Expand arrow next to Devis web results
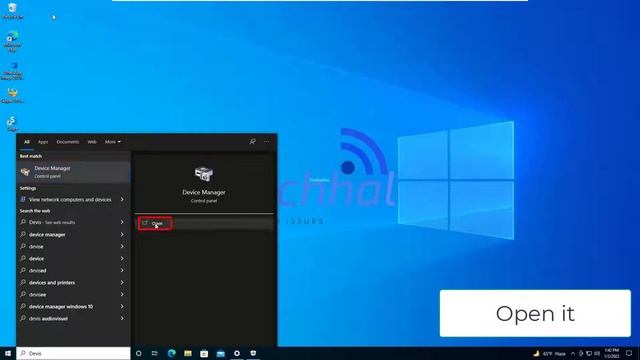The image size is (640, 360). [x=122, y=222]
